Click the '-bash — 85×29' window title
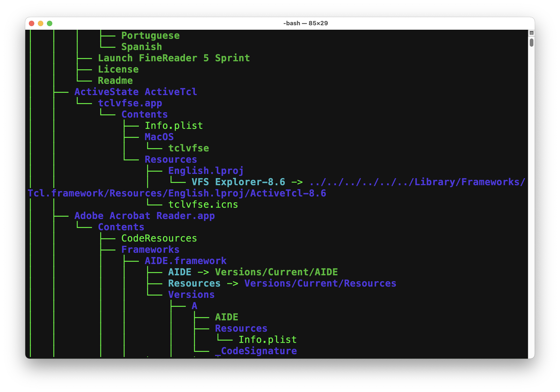 pyautogui.click(x=305, y=23)
